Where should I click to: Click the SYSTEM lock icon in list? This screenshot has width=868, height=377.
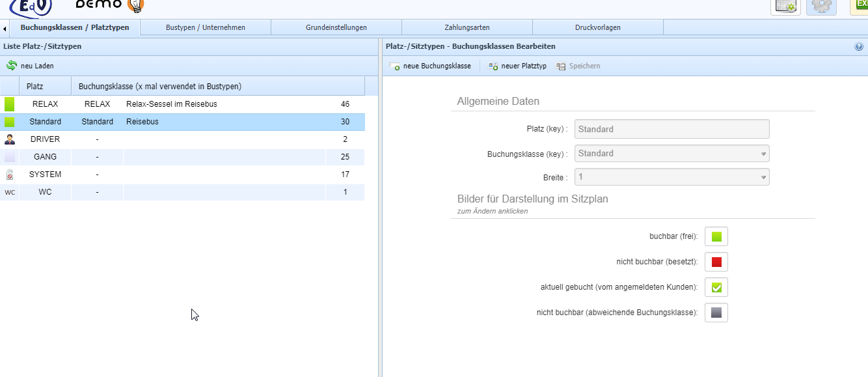pyautogui.click(x=10, y=175)
